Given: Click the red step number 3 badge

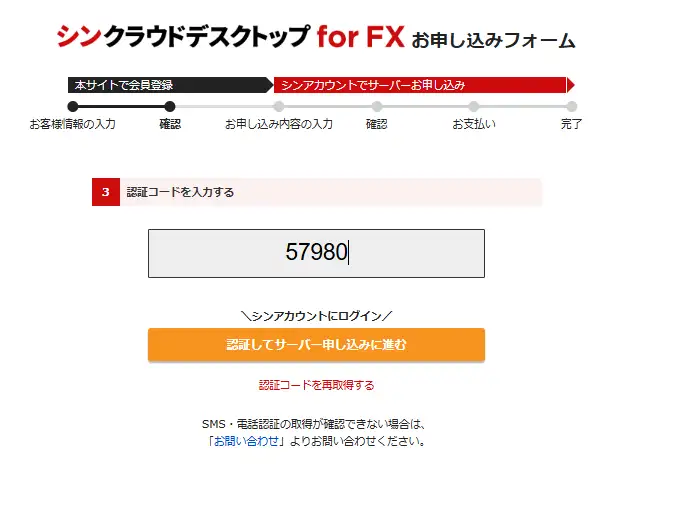Looking at the screenshot, I should click(x=106, y=192).
